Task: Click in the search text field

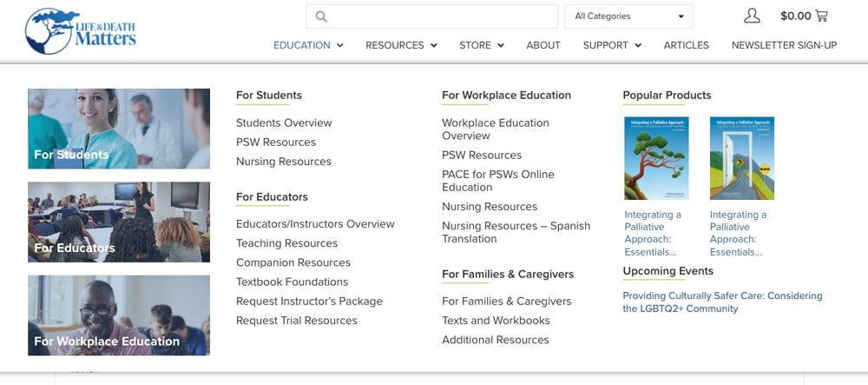Action: coord(443,17)
